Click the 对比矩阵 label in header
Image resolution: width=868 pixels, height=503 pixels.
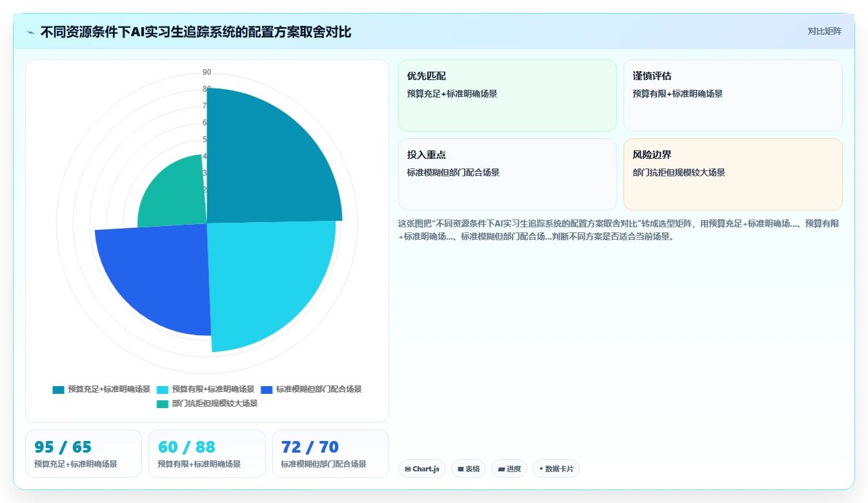824,31
